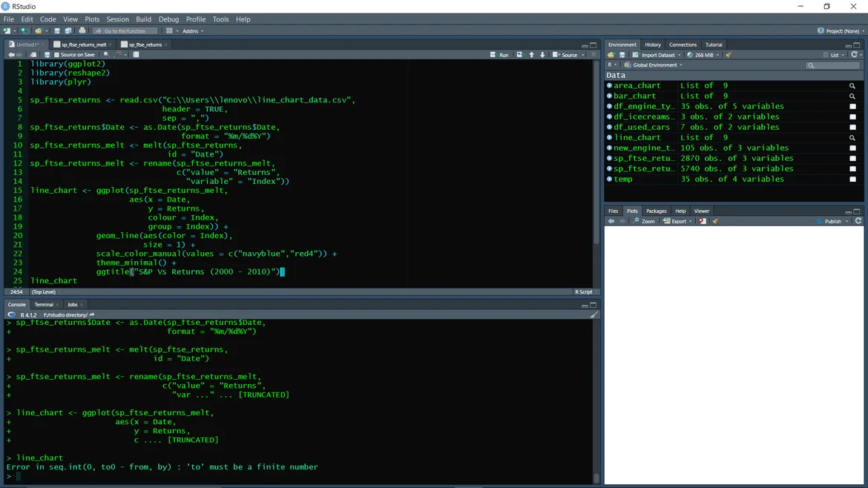Screen dimensions: 868x488
Task: Switch to the Packages tab
Action: pos(656,211)
